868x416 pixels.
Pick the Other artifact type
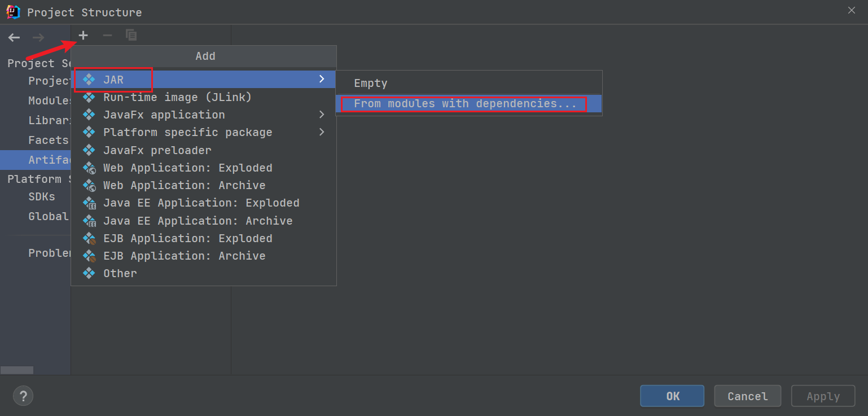click(120, 273)
